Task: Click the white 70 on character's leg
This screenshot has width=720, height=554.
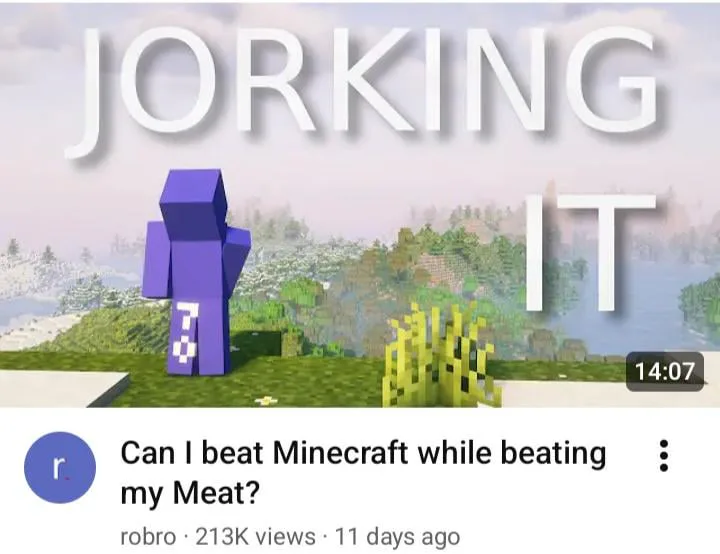Action: [x=185, y=332]
